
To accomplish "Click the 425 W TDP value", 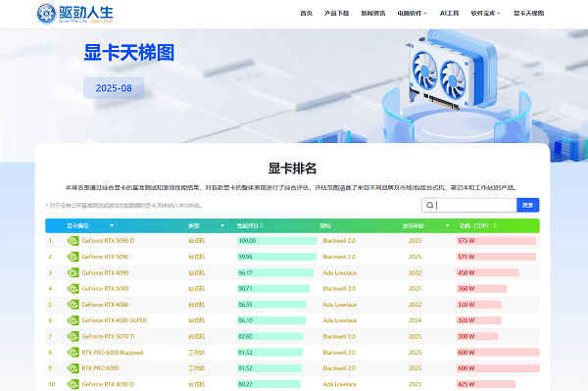I will [466, 384].
